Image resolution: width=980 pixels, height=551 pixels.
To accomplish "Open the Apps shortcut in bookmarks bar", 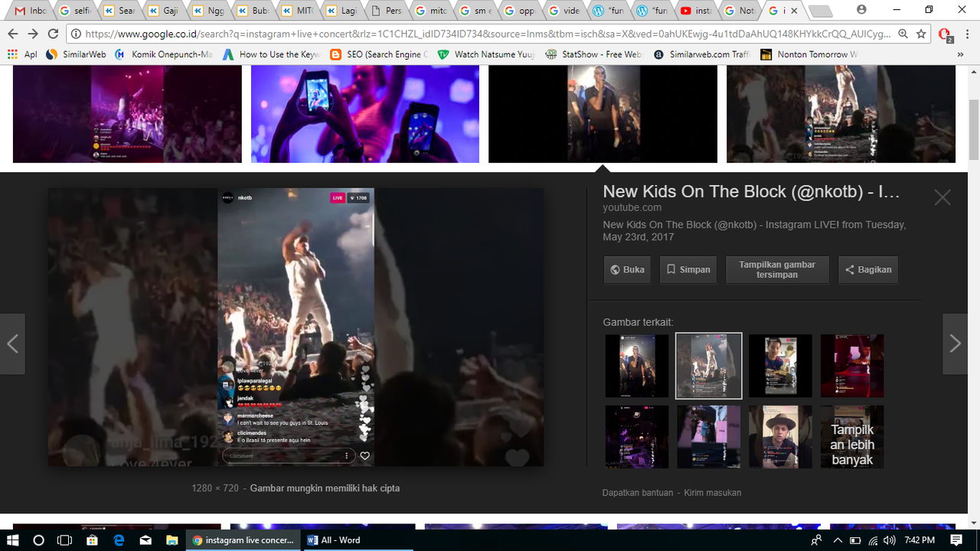I will (22, 54).
